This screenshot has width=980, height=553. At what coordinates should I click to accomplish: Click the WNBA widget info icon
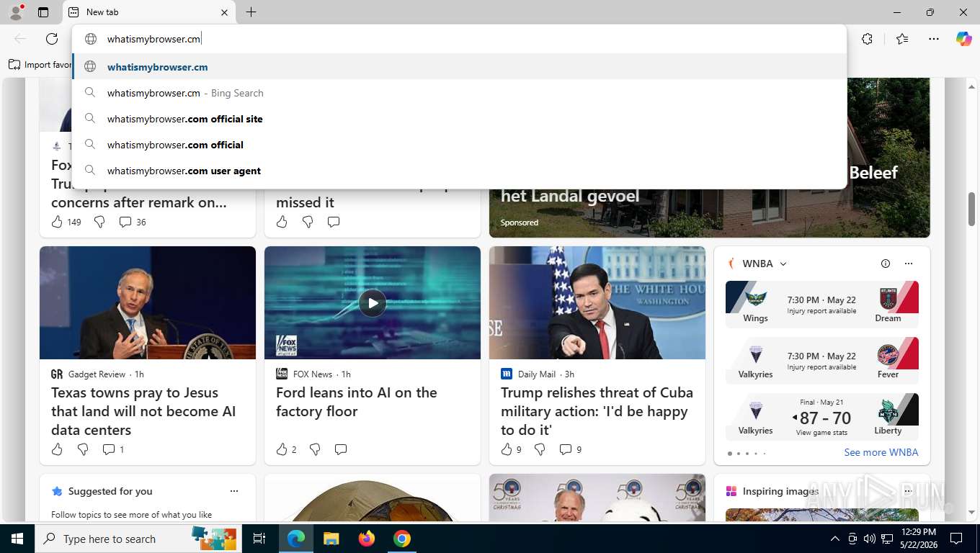886,264
